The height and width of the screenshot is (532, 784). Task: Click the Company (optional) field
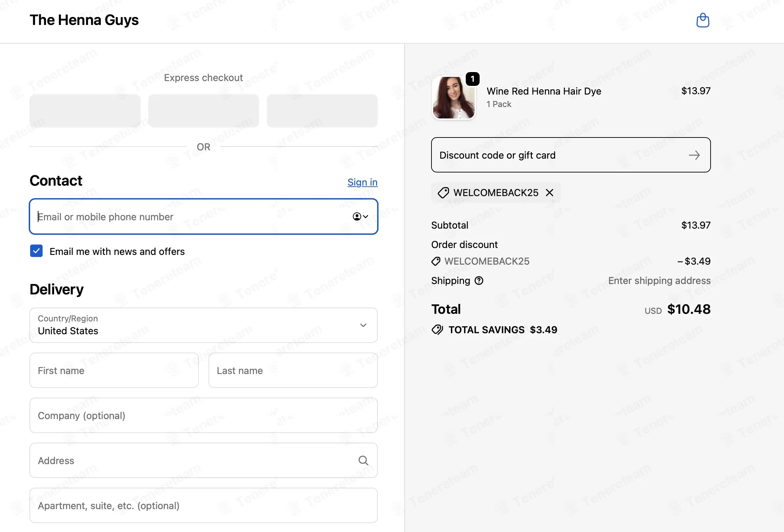coord(204,415)
